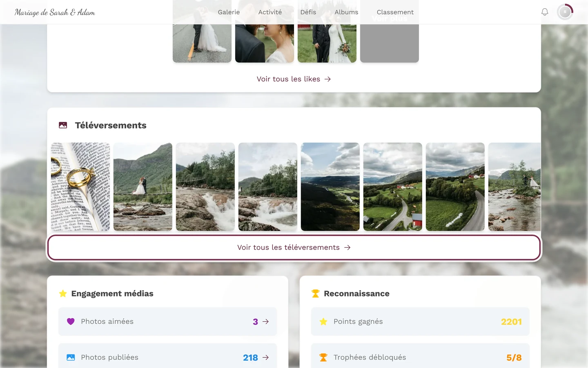
Task: Click the Reconnaissance heading
Action: coord(356,294)
